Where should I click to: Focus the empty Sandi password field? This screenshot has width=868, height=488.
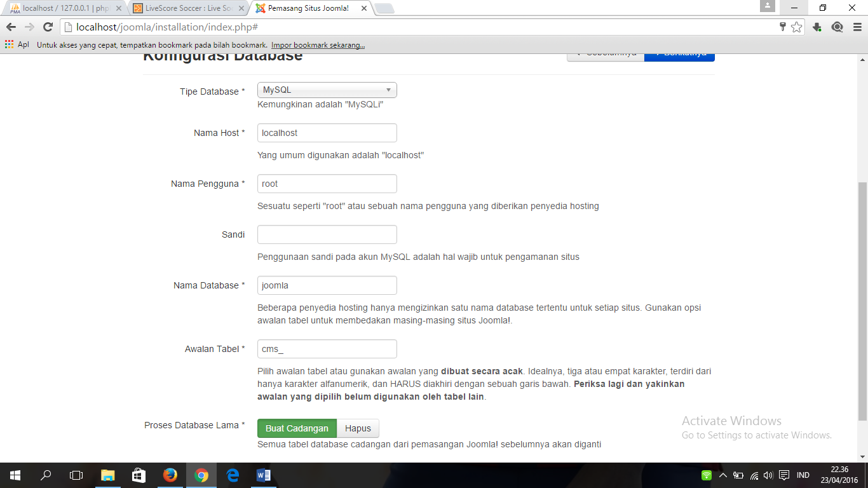point(327,234)
